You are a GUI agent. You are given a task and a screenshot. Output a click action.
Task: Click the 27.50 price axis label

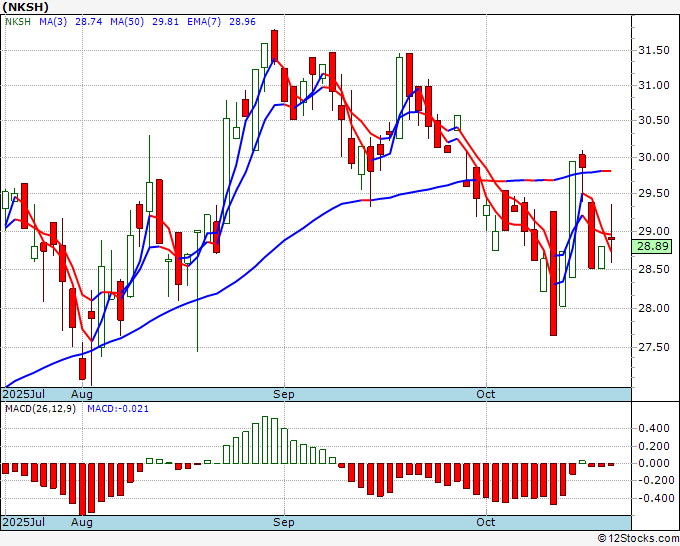tap(654, 347)
